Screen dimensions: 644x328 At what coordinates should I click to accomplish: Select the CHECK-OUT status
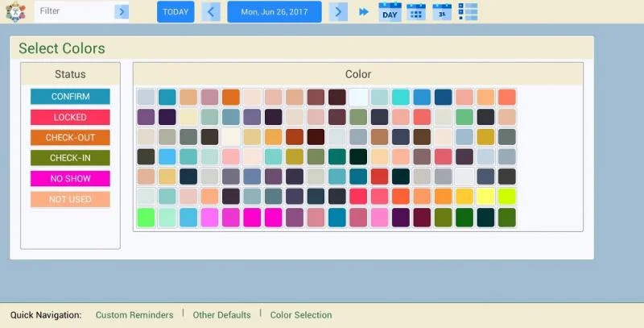coord(70,138)
